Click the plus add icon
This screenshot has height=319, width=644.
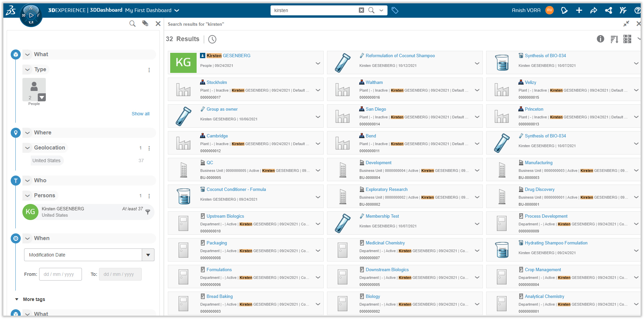(x=579, y=10)
